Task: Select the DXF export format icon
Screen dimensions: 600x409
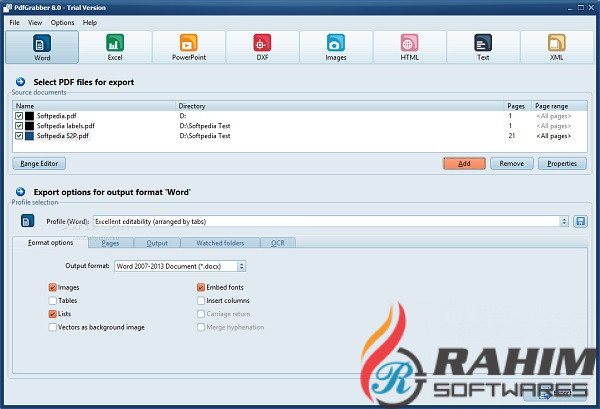Action: click(262, 47)
